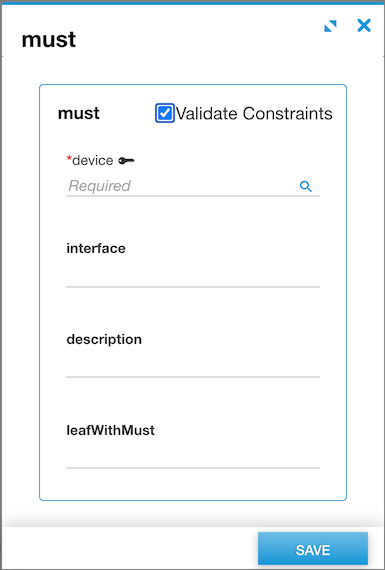Click the device field label
Viewport: 385px width, 570px height.
[x=92, y=160]
